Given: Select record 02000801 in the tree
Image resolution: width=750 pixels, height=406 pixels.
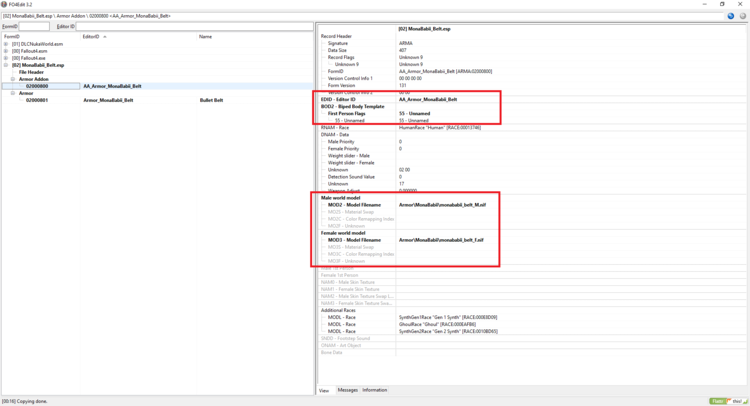Looking at the screenshot, I should click(37, 100).
